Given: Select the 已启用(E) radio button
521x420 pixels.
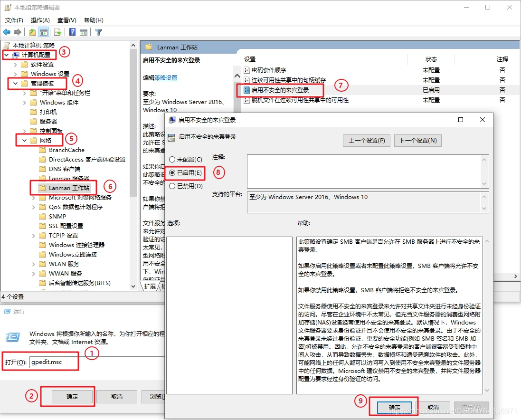Looking at the screenshot, I should (172, 173).
